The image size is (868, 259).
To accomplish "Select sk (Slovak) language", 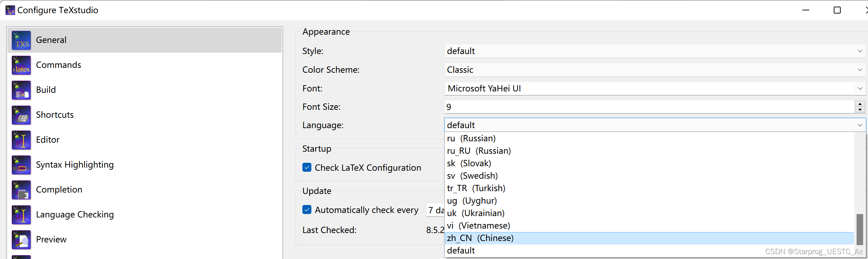I will [x=649, y=163].
